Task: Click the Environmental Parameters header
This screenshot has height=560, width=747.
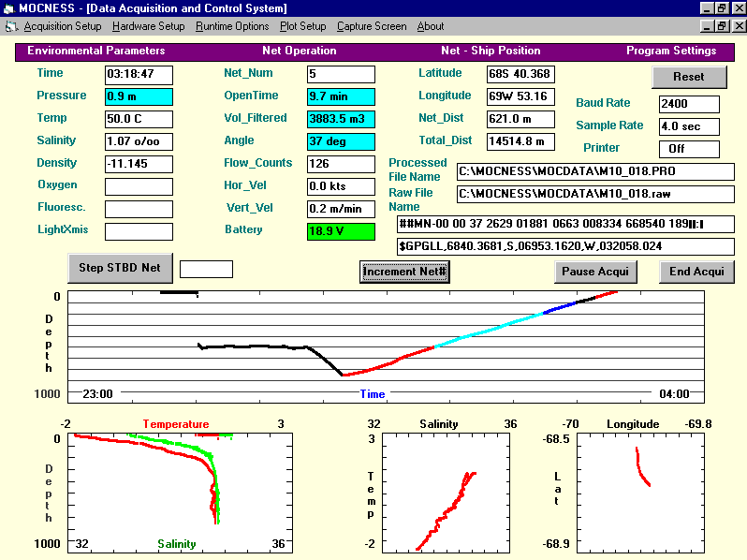Action: (x=96, y=51)
